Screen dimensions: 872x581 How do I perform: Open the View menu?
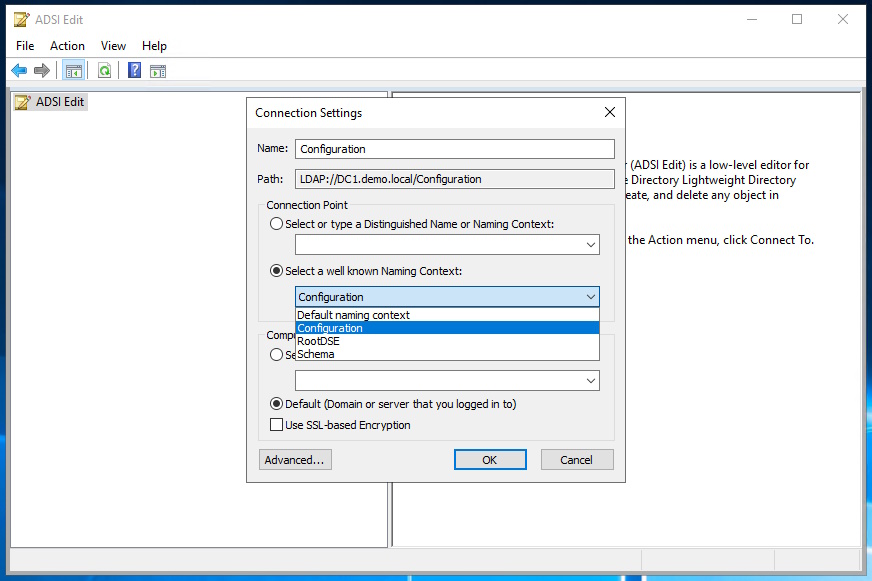[x=113, y=46]
